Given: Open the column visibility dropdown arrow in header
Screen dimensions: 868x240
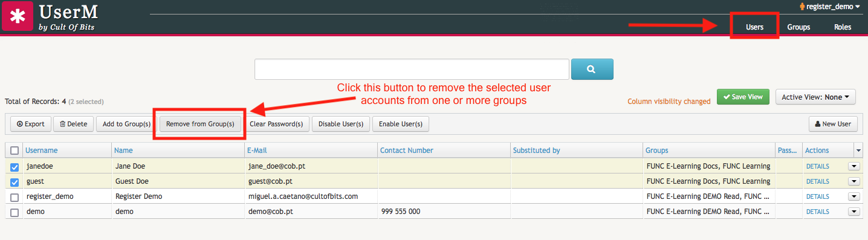Looking at the screenshot, I should coord(858,151).
